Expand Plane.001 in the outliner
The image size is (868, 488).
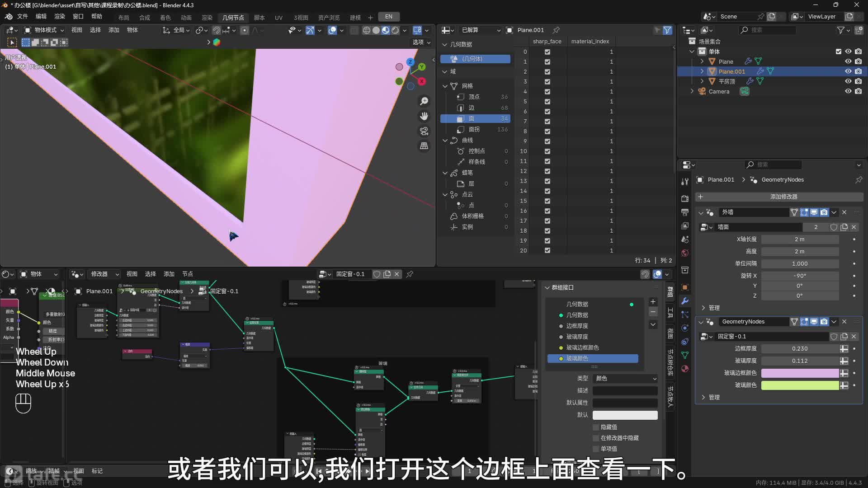coord(702,71)
